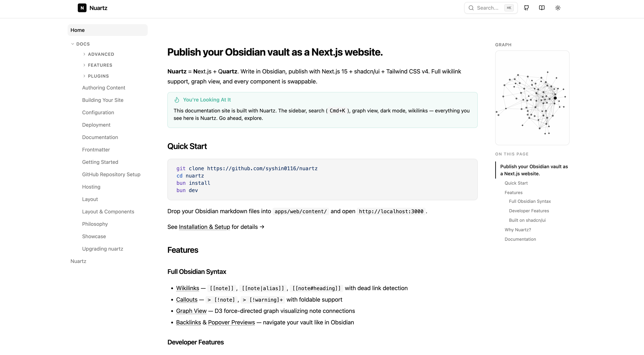Open the Popover Previews link

[231, 323]
